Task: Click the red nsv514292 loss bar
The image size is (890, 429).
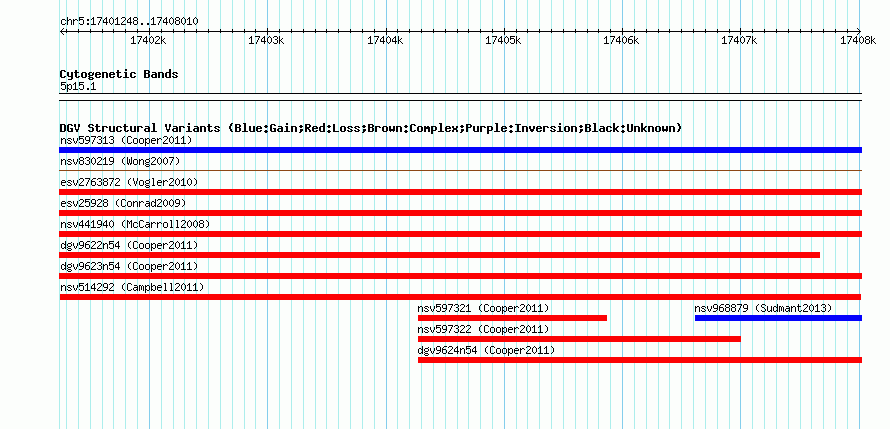Action: (460, 297)
